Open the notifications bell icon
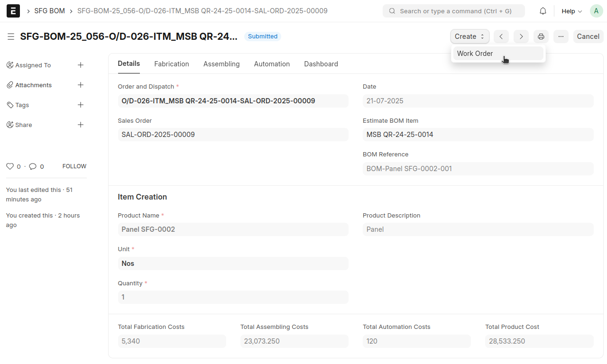Screen dimensions: 607x364 point(543,11)
